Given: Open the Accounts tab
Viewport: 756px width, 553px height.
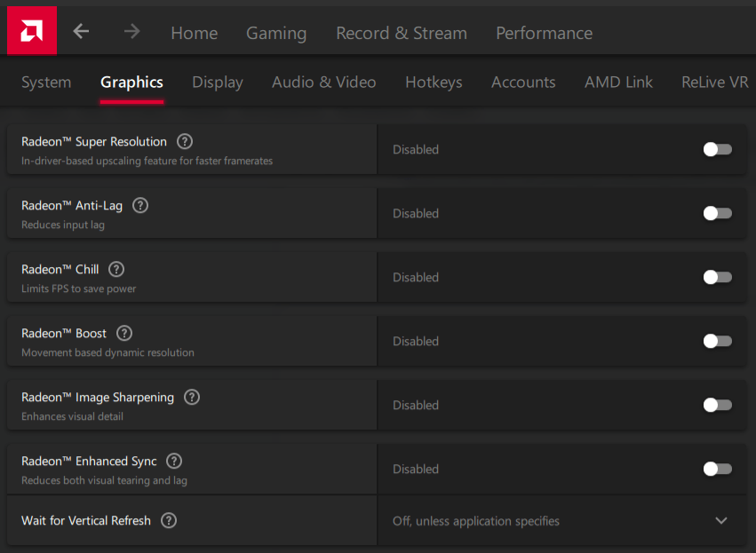Looking at the screenshot, I should coord(523,83).
